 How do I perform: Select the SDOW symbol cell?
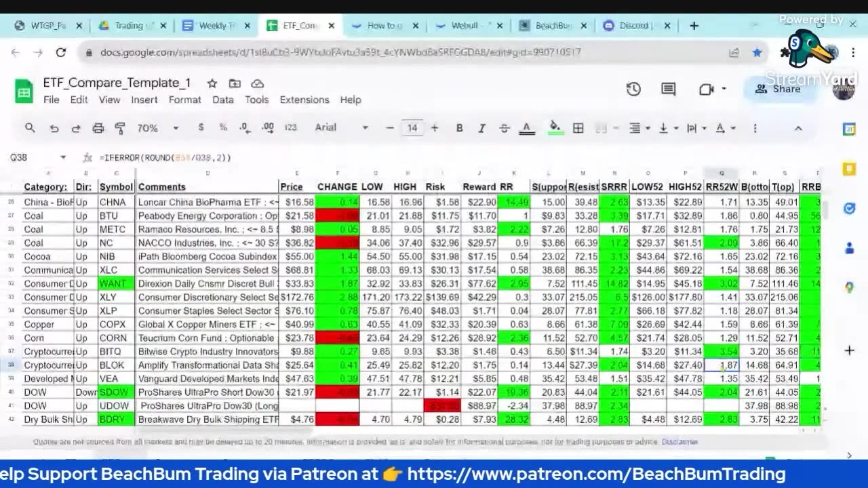click(116, 392)
